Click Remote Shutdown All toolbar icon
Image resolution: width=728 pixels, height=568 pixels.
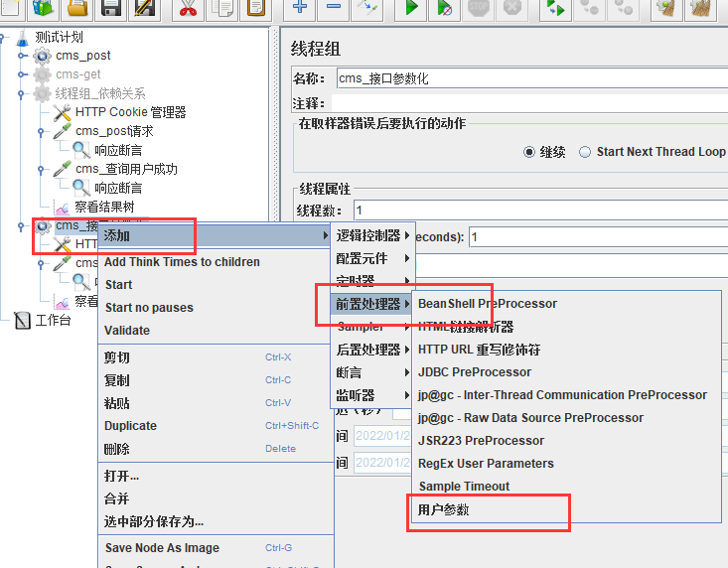(624, 8)
